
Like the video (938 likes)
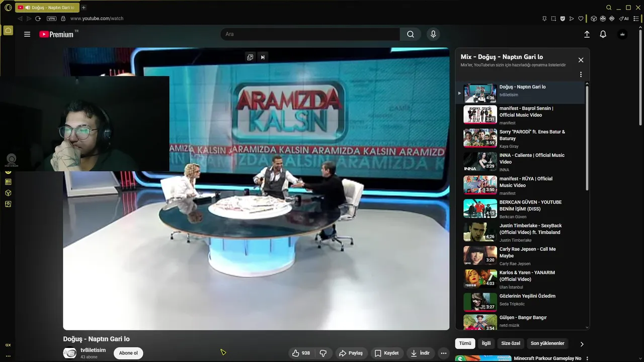pos(301,353)
